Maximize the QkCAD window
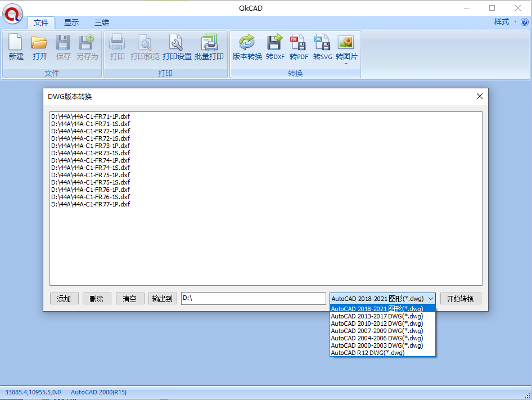This screenshot has height=400, width=532. coord(492,8)
